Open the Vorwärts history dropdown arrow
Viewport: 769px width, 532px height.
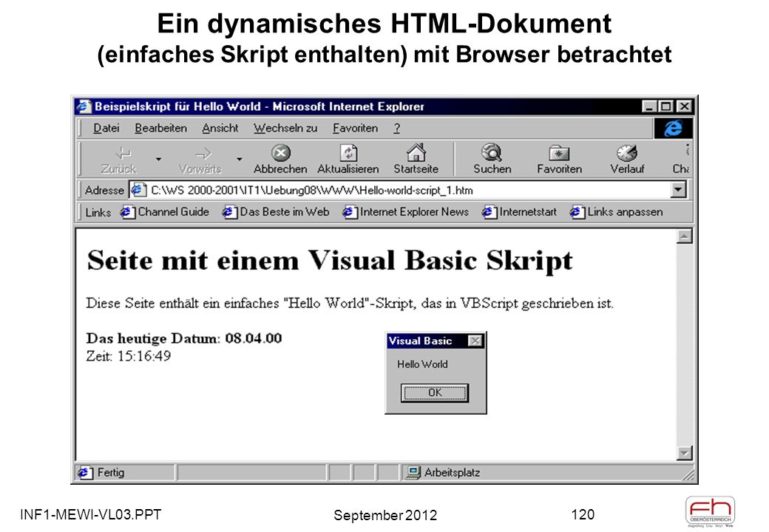pos(240,159)
